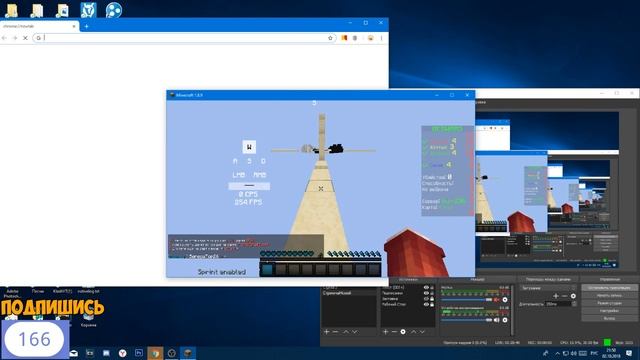Toggle visibility of third OBS source
The image size is (640, 360).
click(x=426, y=299)
